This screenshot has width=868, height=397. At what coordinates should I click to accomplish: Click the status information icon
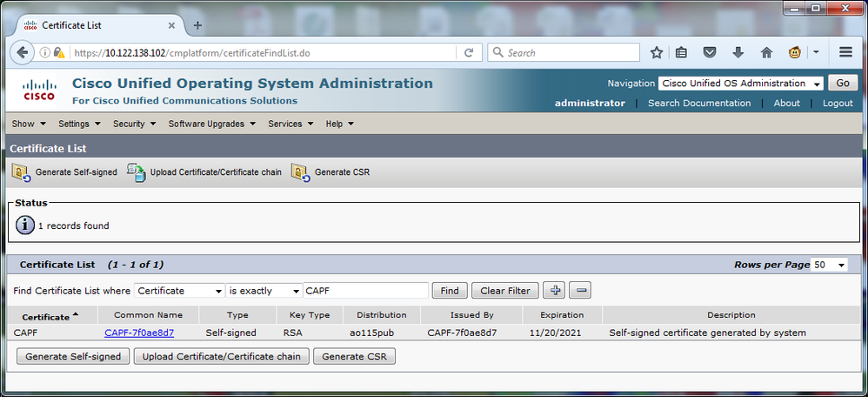pos(25,225)
